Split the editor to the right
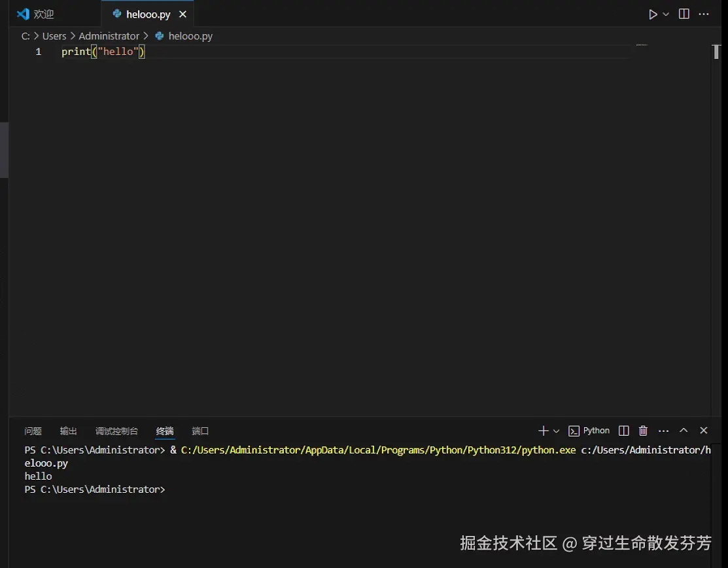 pos(684,14)
